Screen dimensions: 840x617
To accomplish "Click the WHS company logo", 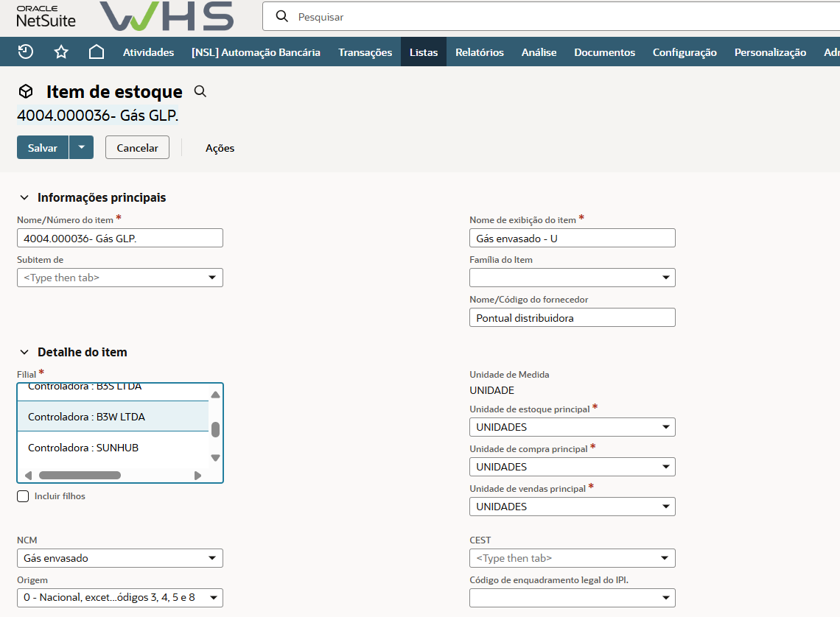I will [167, 16].
